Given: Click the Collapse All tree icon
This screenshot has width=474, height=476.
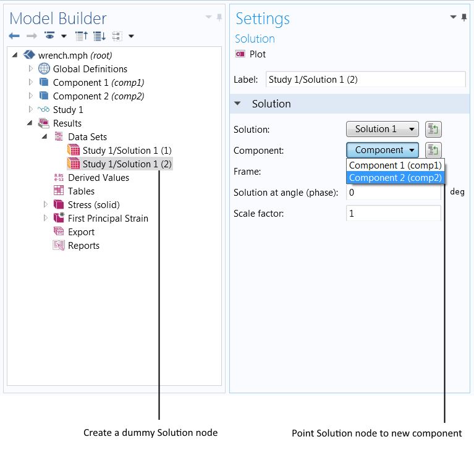Looking at the screenshot, I should 82,36.
